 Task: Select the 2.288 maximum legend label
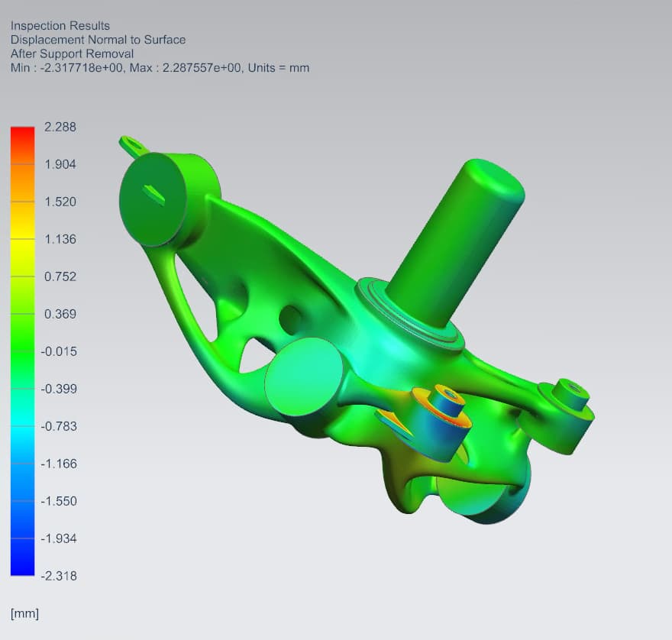pyautogui.click(x=60, y=127)
